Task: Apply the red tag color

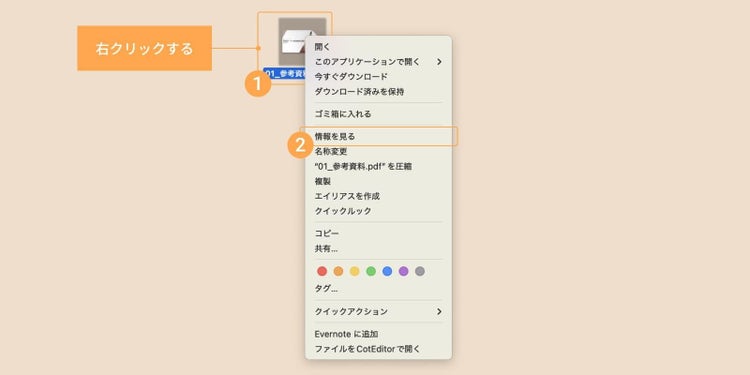Action: click(322, 271)
